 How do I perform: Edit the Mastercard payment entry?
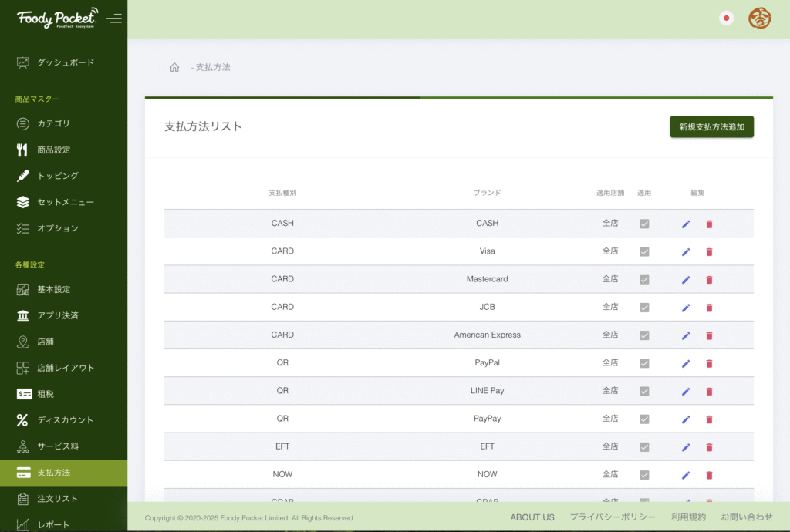pyautogui.click(x=686, y=280)
